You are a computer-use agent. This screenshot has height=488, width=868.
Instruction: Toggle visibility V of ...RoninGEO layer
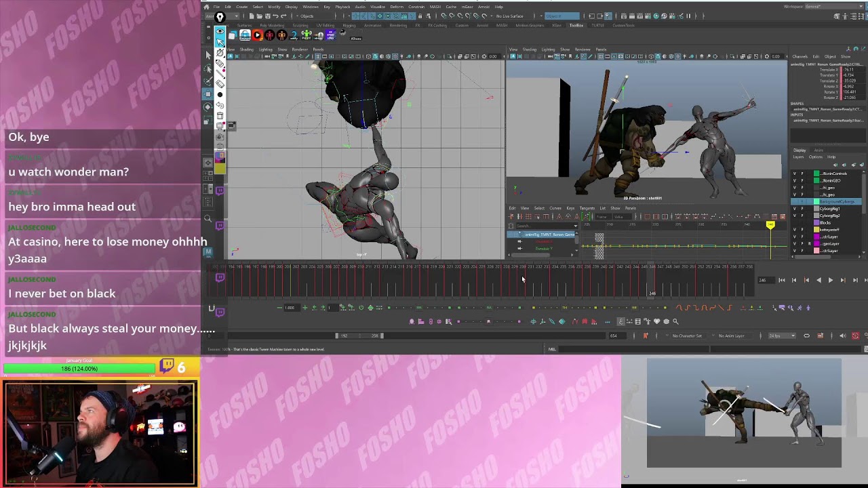pos(794,181)
